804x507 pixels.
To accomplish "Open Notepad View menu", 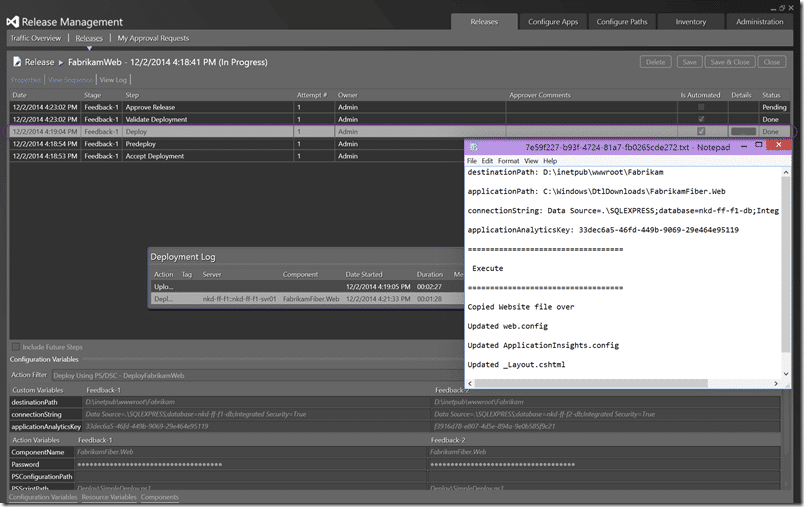I will pos(531,161).
